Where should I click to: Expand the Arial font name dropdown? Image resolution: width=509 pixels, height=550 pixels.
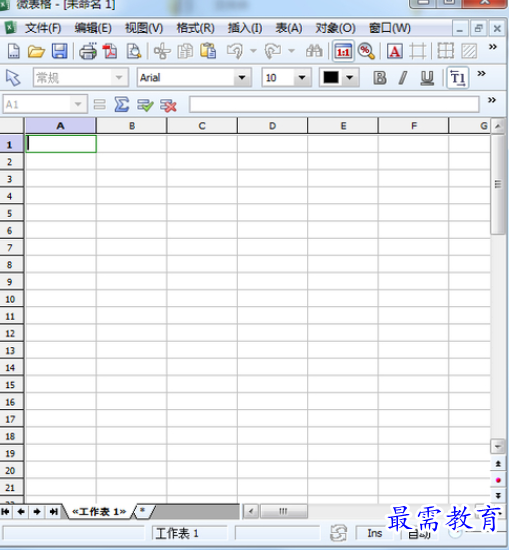pos(242,78)
